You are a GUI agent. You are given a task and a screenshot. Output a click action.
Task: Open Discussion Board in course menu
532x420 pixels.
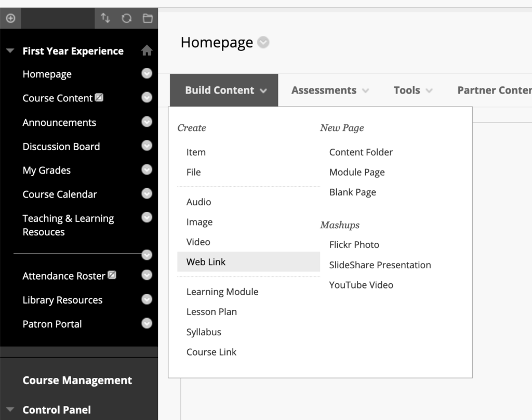click(x=61, y=147)
